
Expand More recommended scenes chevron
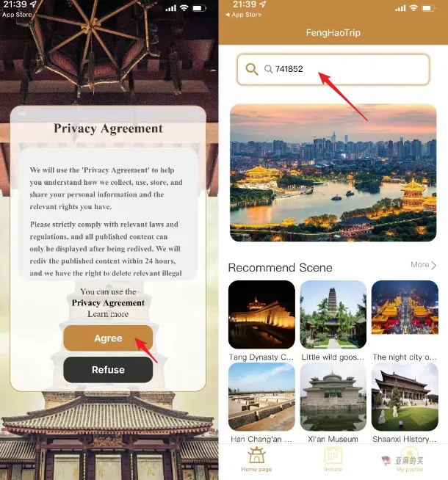[x=433, y=265]
